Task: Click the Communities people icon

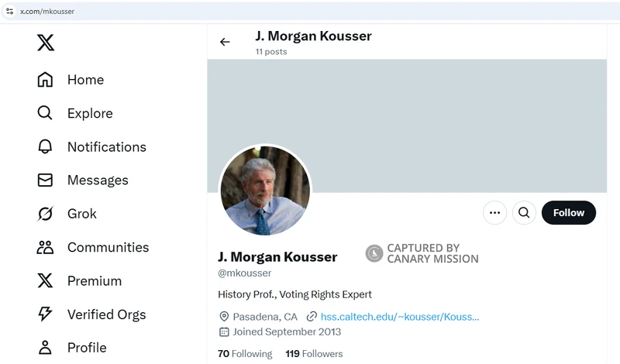Action: [x=45, y=247]
